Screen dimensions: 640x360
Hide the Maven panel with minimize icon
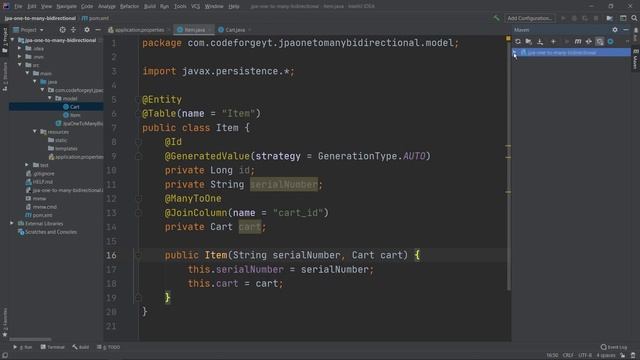[x=626, y=30]
